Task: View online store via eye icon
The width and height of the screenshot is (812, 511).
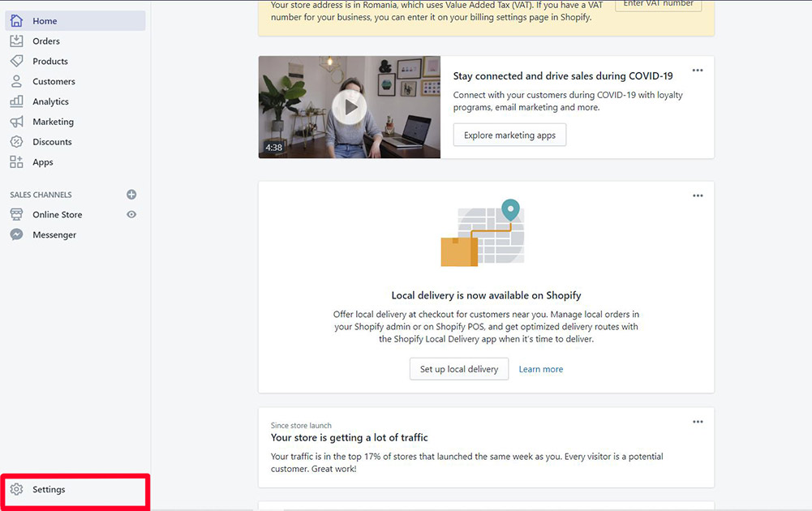Action: coord(131,214)
